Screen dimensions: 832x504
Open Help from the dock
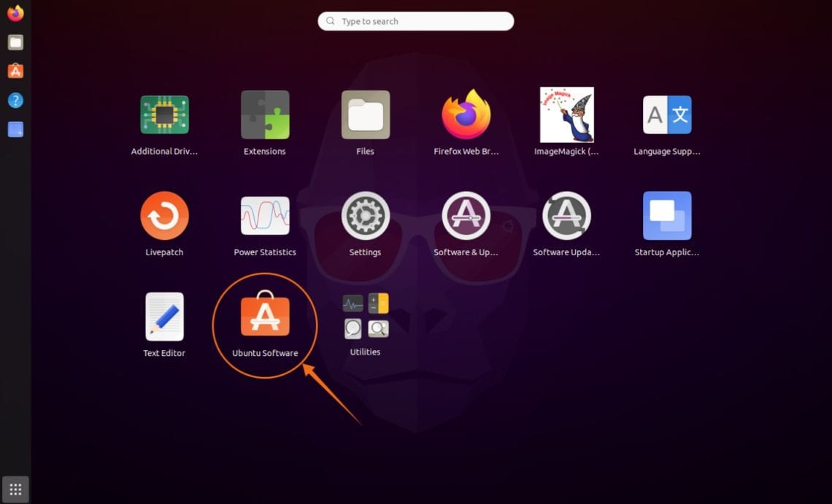point(15,100)
